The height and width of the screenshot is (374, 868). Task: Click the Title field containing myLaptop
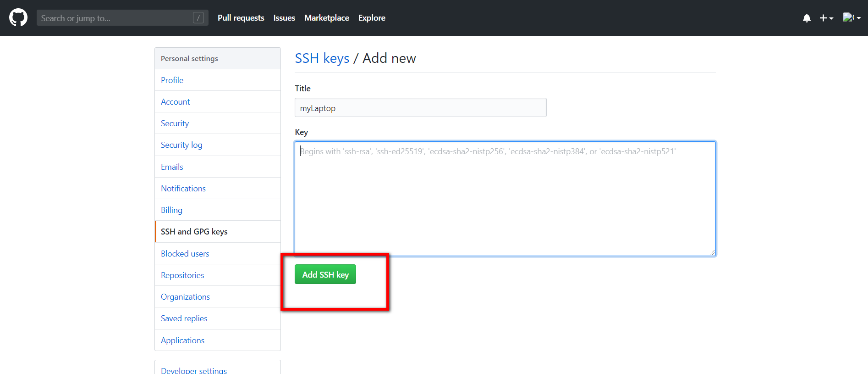coord(420,108)
